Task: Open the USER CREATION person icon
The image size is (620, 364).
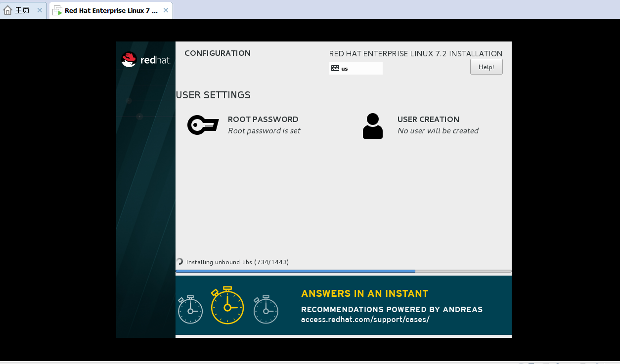Action: (x=373, y=126)
